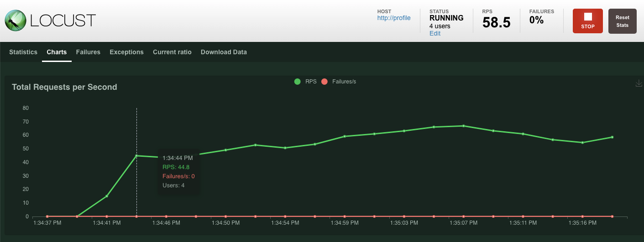The width and height of the screenshot is (644, 242).
Task: Download the chart as image
Action: click(639, 83)
